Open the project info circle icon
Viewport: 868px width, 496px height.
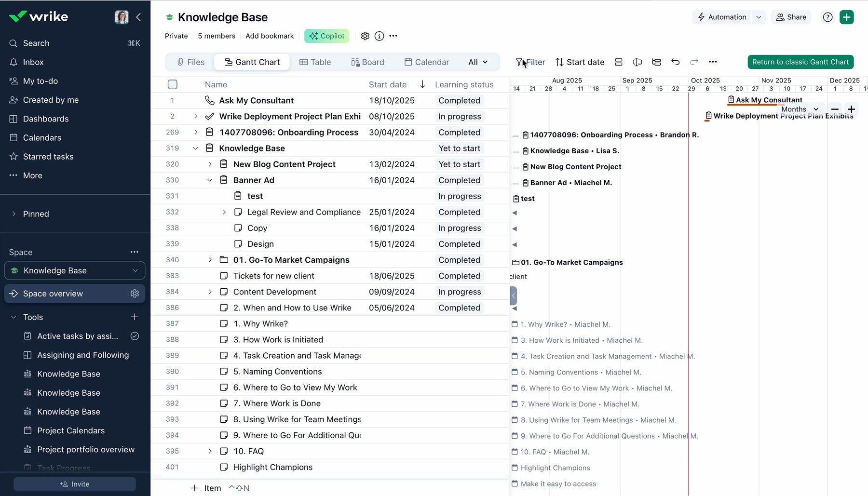pyautogui.click(x=379, y=36)
